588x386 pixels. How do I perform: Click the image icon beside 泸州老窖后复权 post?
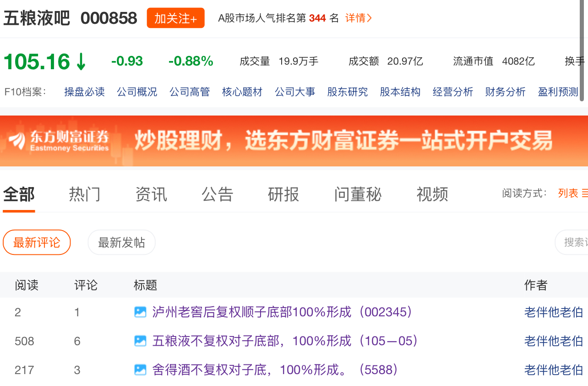[140, 312]
